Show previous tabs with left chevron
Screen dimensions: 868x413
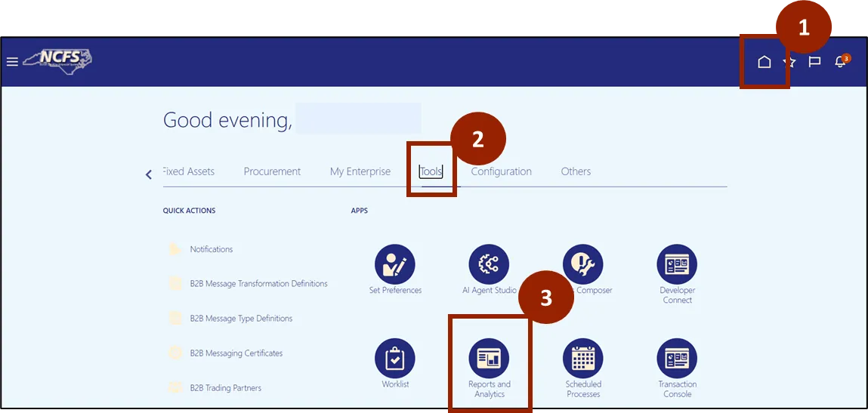148,174
